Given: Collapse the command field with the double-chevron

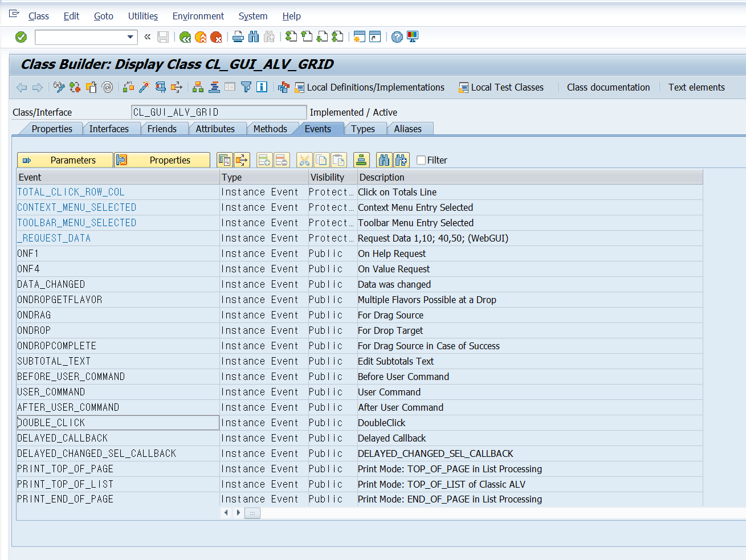Looking at the screenshot, I should pos(148,37).
